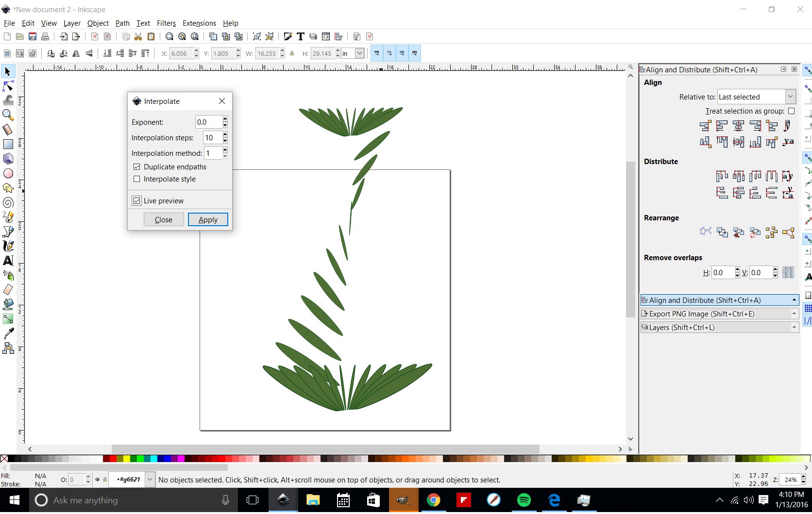Select the Star and polygon tool
Image resolution: width=812 pixels, height=514 pixels.
(8, 188)
